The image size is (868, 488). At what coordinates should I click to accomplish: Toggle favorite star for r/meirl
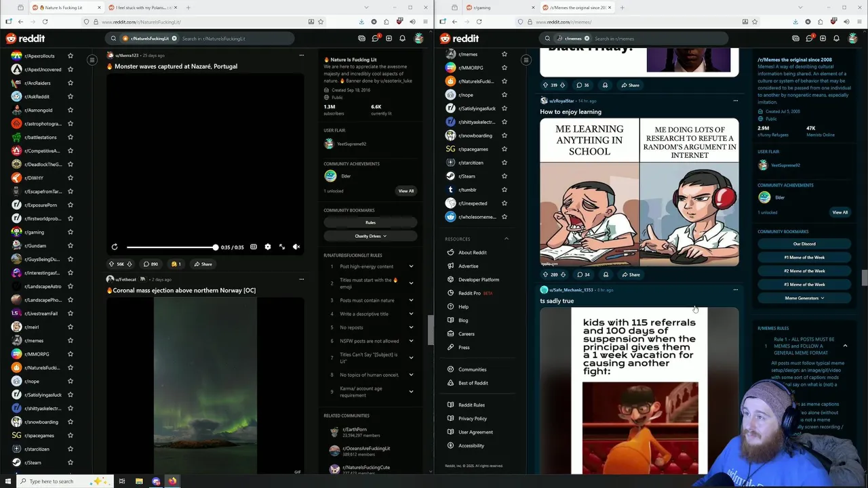(x=70, y=327)
